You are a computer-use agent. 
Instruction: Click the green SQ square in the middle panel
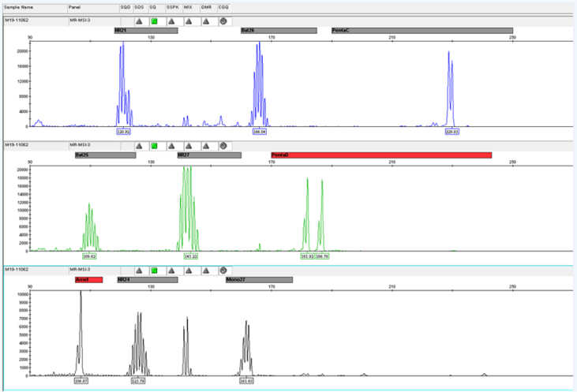click(155, 145)
